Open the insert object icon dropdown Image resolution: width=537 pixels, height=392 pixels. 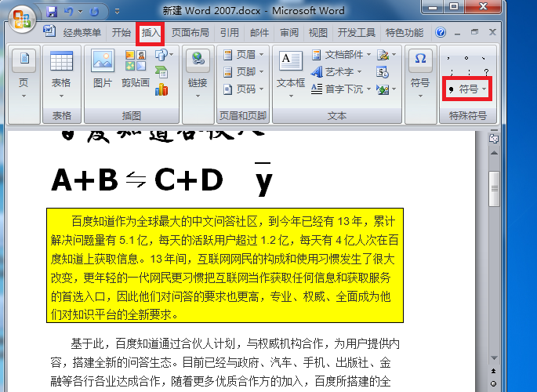[x=386, y=89]
